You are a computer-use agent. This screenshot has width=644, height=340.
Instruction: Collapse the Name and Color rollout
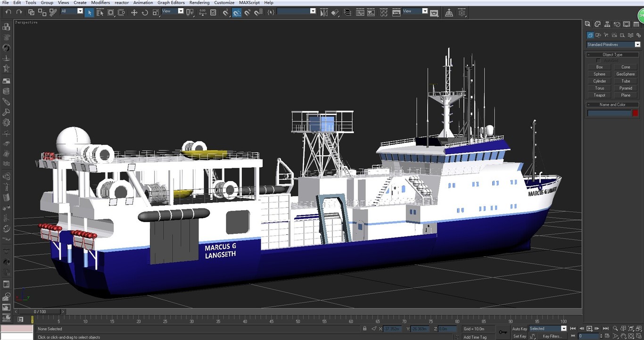[612, 105]
